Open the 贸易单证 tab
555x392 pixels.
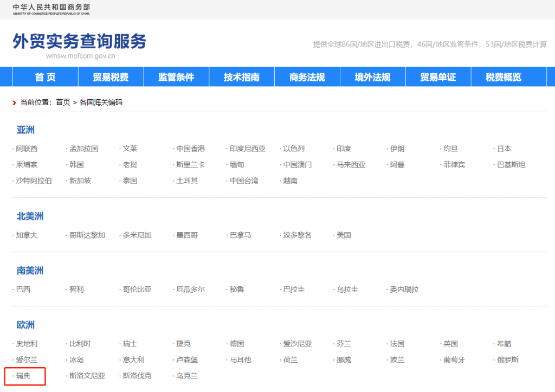[438, 77]
